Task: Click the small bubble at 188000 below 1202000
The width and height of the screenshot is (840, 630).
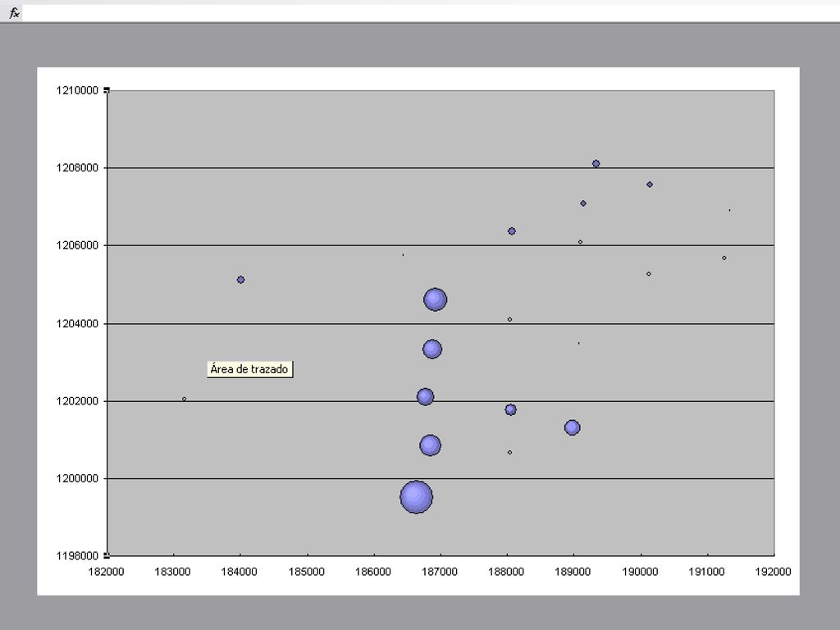Action: pyautogui.click(x=510, y=410)
